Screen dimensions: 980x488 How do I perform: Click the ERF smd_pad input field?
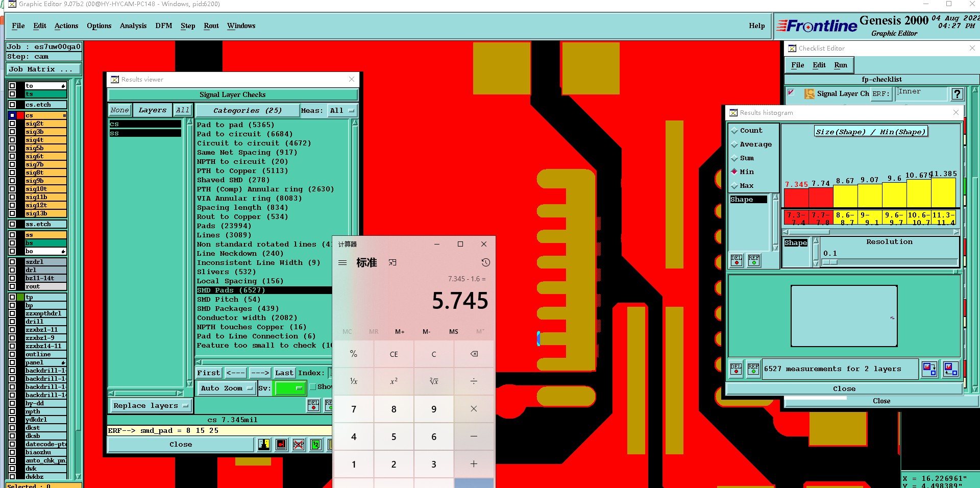pos(219,430)
